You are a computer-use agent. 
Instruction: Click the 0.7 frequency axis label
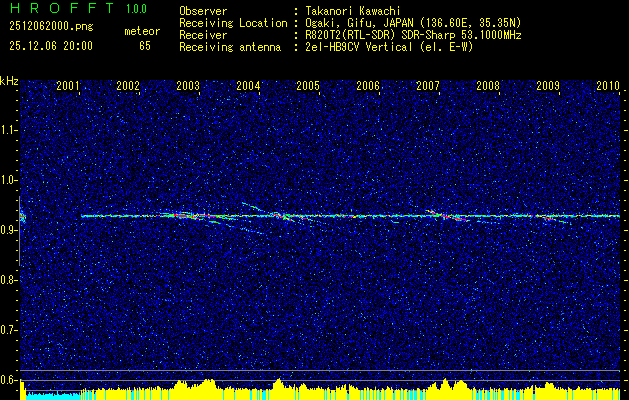point(8,330)
